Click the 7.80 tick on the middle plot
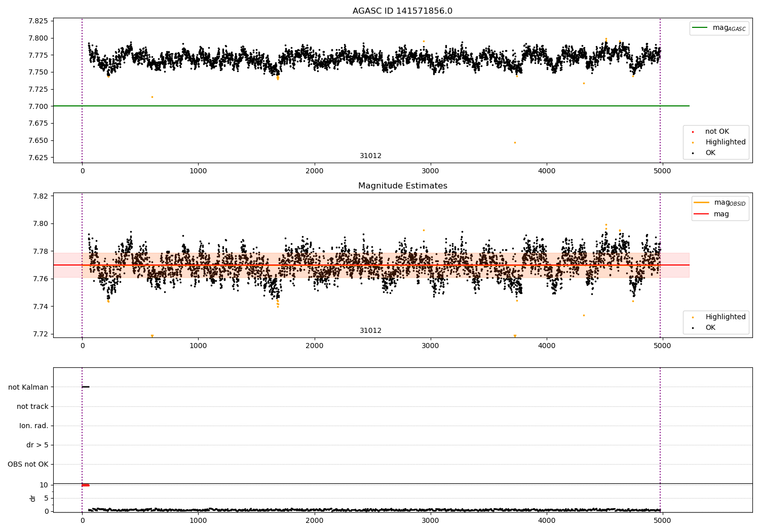 40,223
